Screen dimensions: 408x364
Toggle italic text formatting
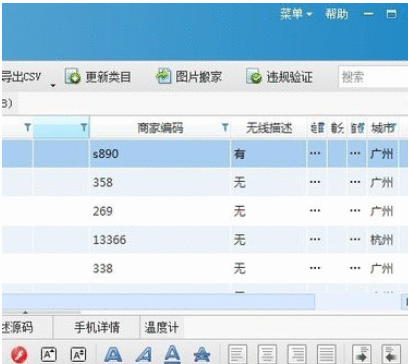pyautogui.click(x=144, y=354)
